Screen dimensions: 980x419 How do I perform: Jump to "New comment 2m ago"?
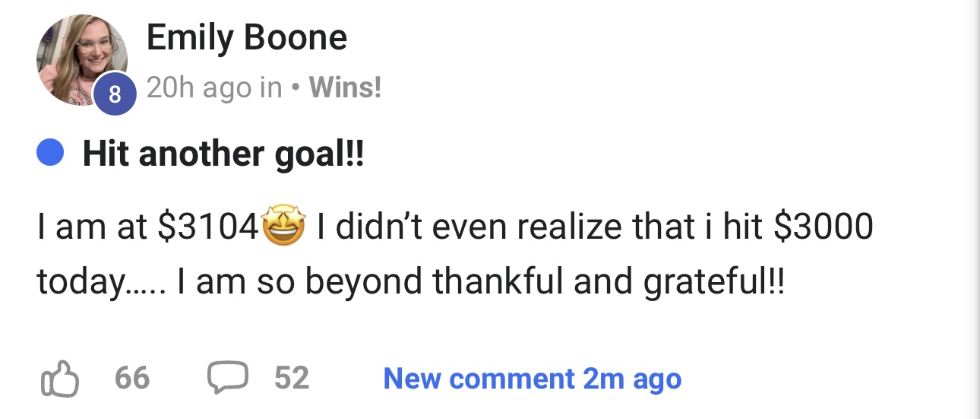tap(532, 378)
